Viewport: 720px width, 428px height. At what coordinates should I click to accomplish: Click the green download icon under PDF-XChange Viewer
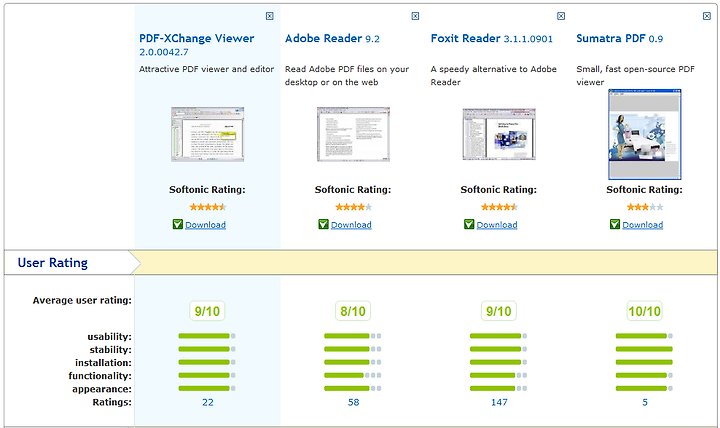coord(178,224)
